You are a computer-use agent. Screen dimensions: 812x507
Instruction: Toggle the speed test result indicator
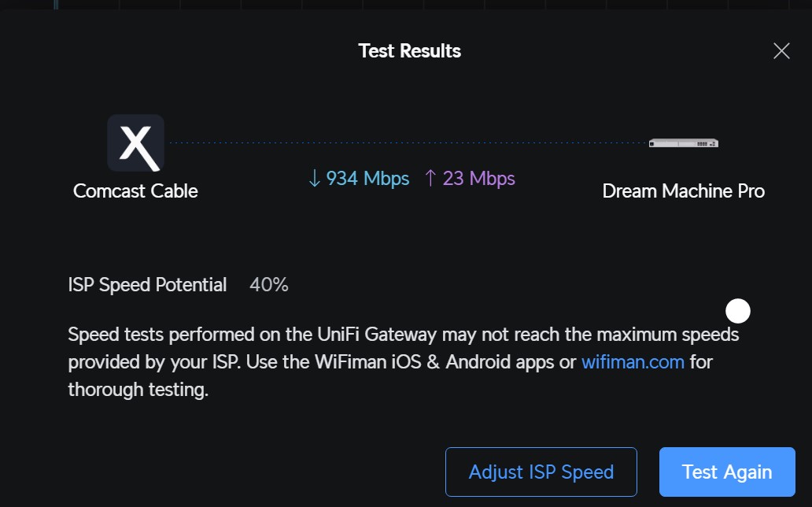pos(737,310)
